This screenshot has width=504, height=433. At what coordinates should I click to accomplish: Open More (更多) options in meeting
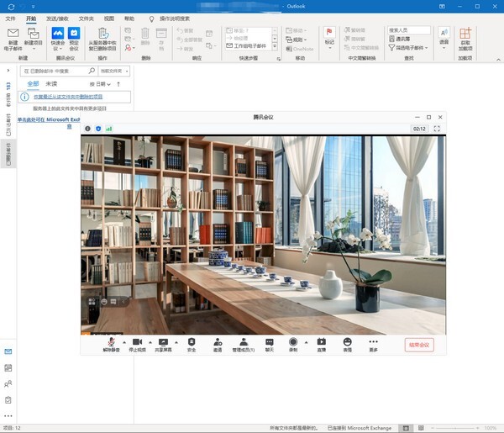(373, 342)
